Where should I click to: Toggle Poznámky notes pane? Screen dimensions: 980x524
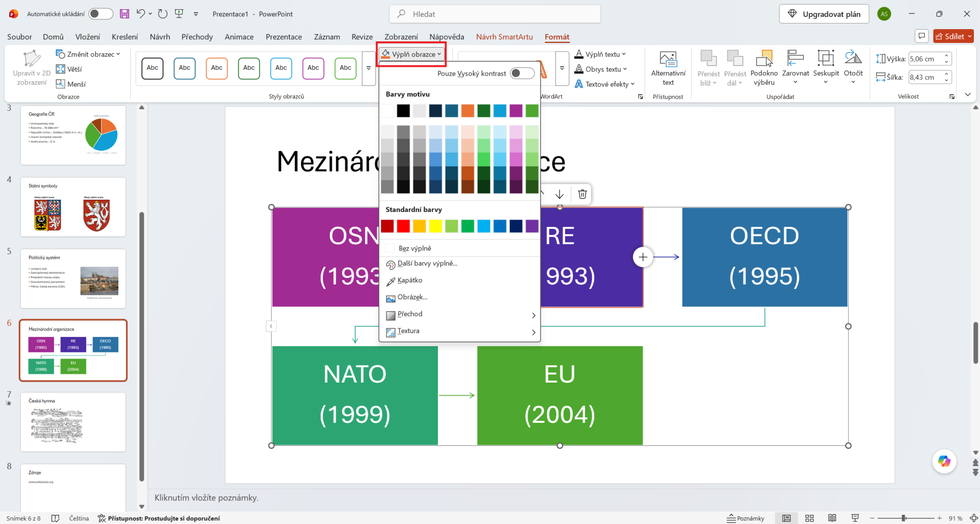[746, 518]
